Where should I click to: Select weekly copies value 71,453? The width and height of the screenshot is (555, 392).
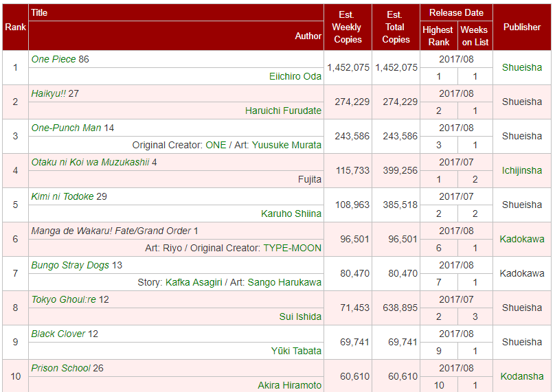(x=354, y=308)
